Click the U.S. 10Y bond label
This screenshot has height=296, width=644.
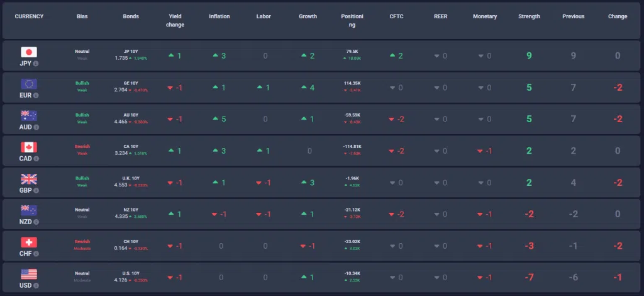pos(131,273)
